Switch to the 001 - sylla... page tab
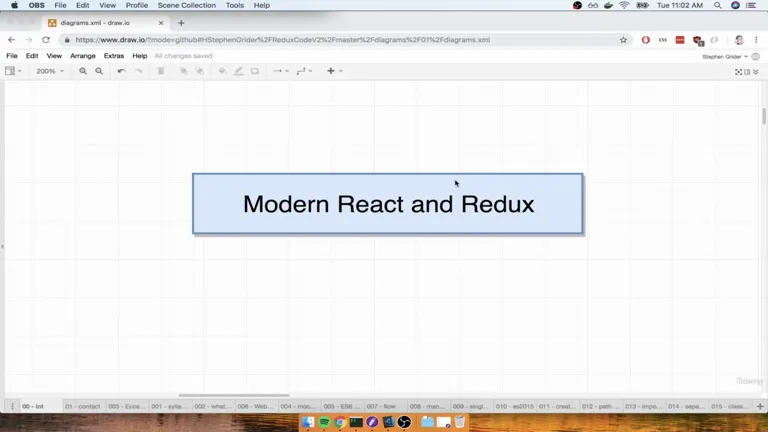The height and width of the screenshot is (432, 768). 169,406
